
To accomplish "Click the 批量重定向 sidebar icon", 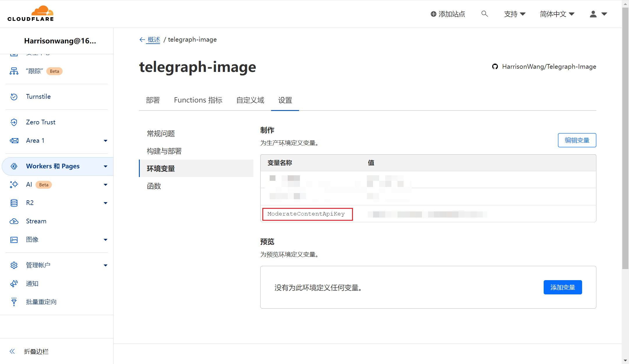I will click(14, 302).
